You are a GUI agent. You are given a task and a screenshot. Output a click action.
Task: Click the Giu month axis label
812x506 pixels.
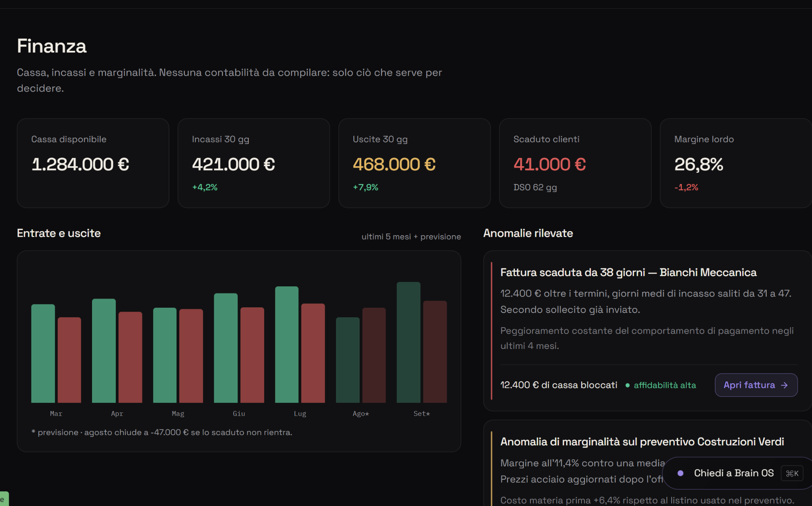(239, 414)
